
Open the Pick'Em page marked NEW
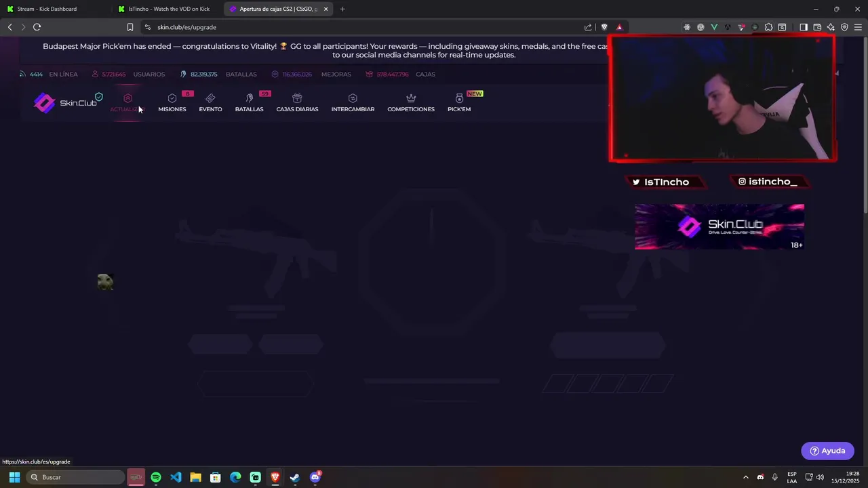[459, 103]
